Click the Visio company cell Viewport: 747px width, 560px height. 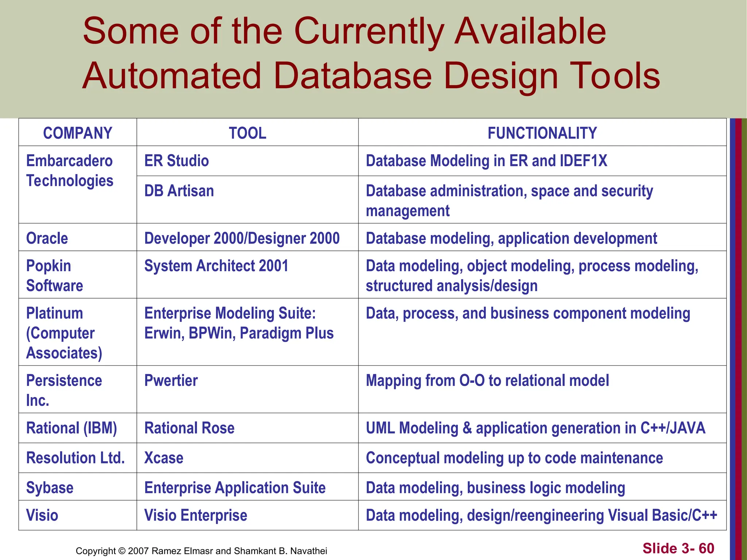(78, 515)
